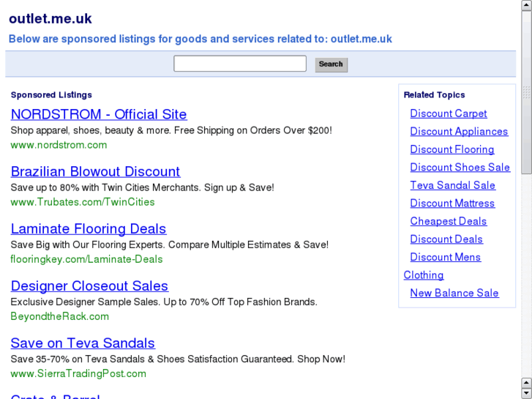Select Teva Sandal Sale topic
Screen dimensions: 532x399
tap(453, 185)
